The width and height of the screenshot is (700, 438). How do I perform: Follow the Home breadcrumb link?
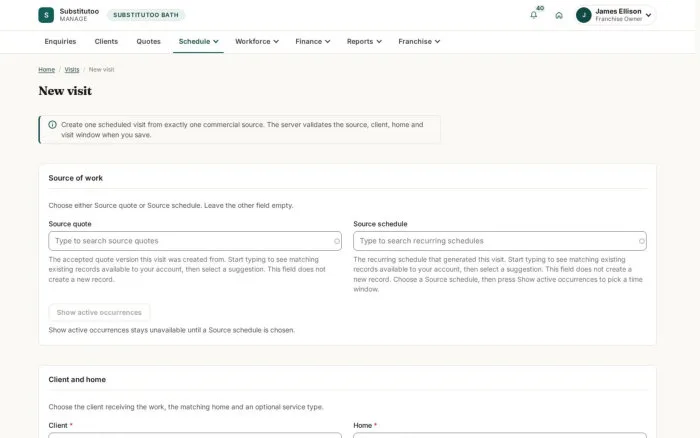click(46, 70)
